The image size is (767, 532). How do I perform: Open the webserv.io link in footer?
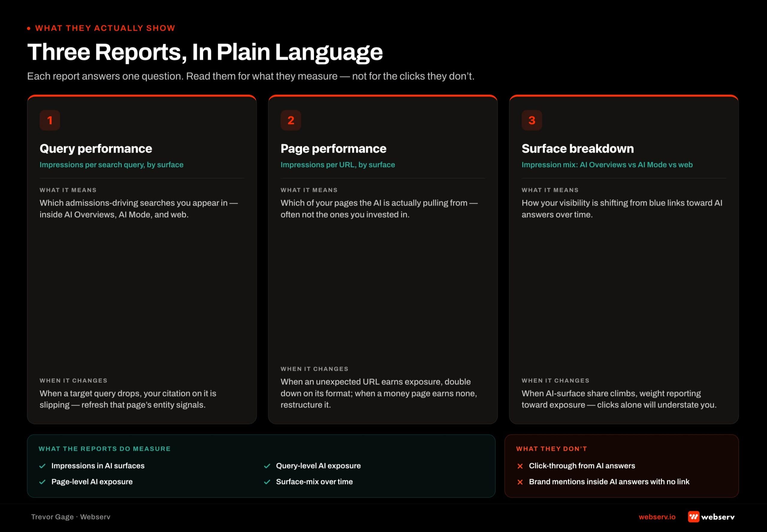click(x=657, y=517)
